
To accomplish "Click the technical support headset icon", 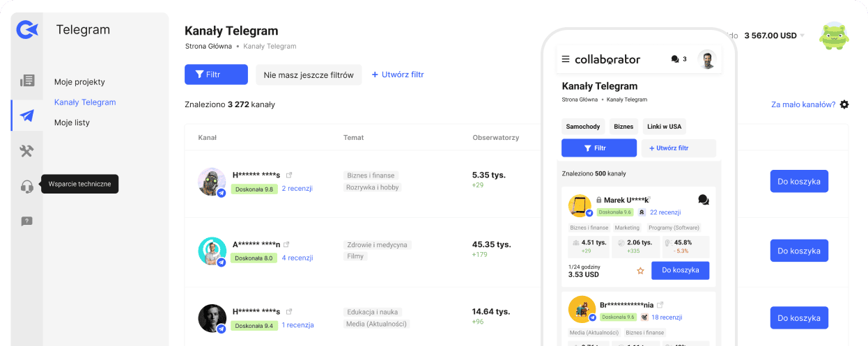I will click(27, 187).
